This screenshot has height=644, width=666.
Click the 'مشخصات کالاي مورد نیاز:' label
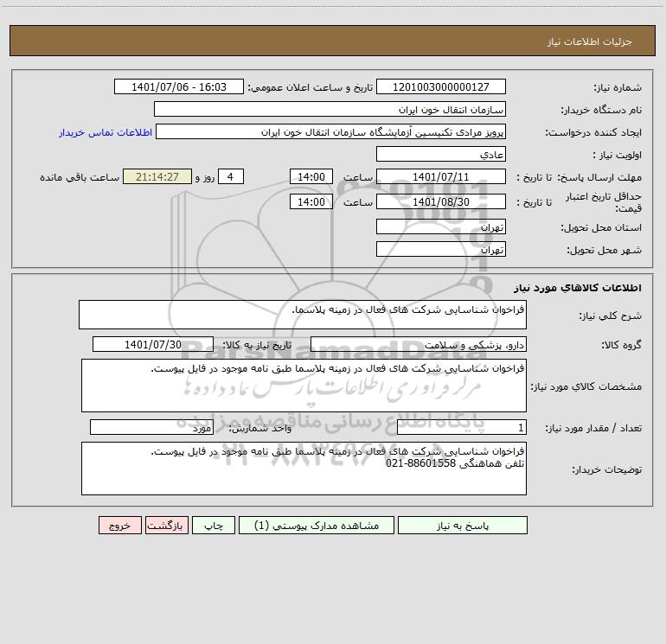(x=586, y=386)
